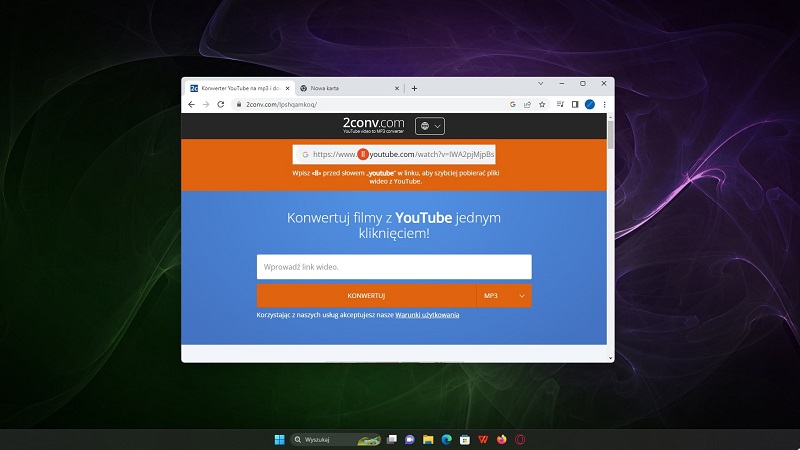Open the blue profile avatar
This screenshot has height=450, width=800.
[x=590, y=105]
